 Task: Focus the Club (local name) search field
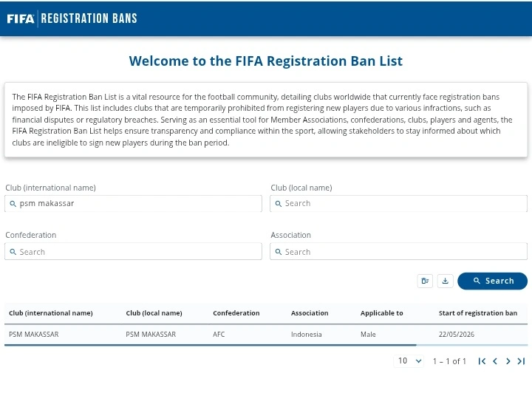tap(399, 203)
